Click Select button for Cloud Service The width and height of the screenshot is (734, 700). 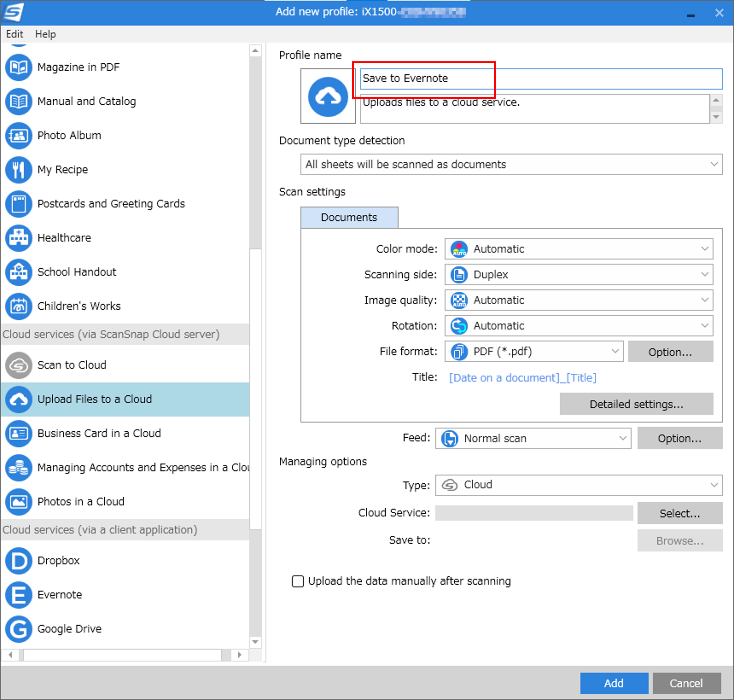click(679, 513)
